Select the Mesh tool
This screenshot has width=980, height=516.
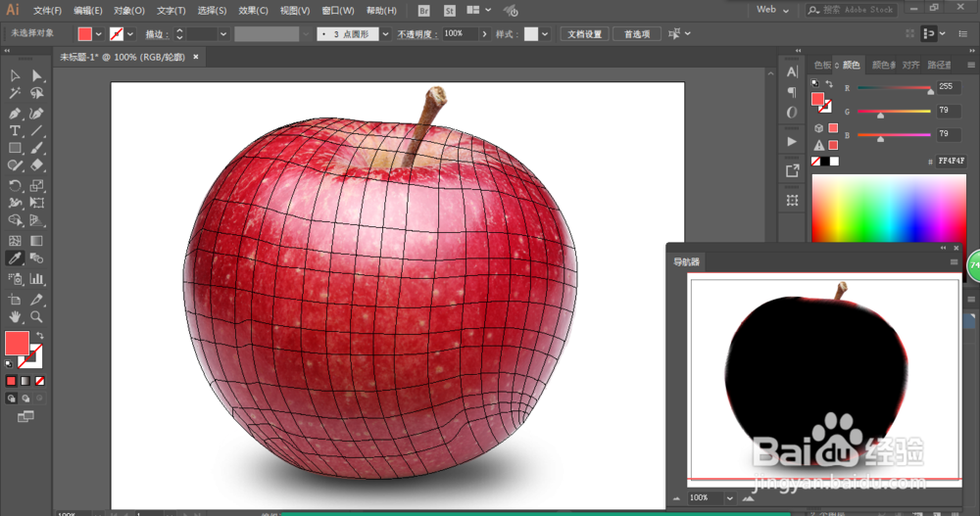(x=15, y=241)
